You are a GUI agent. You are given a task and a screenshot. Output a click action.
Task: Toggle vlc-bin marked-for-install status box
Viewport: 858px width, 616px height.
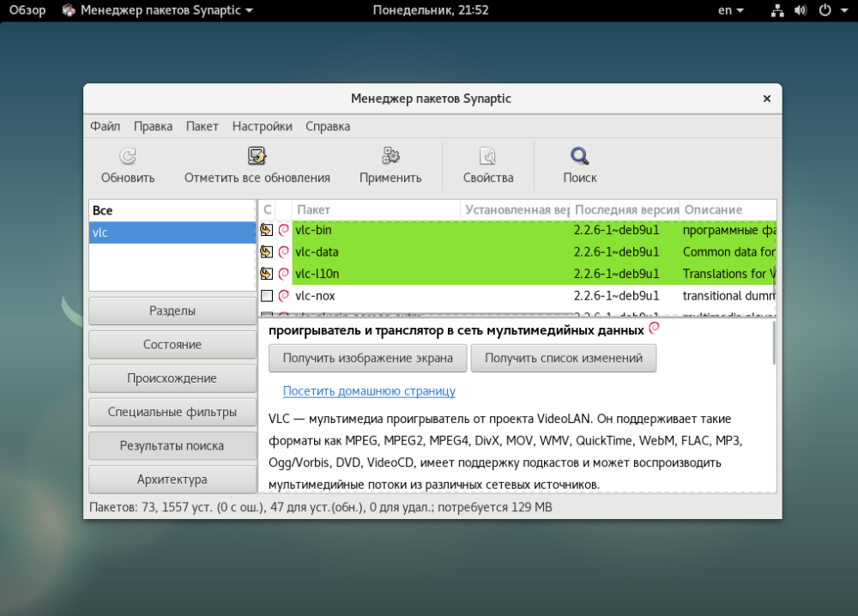click(267, 230)
